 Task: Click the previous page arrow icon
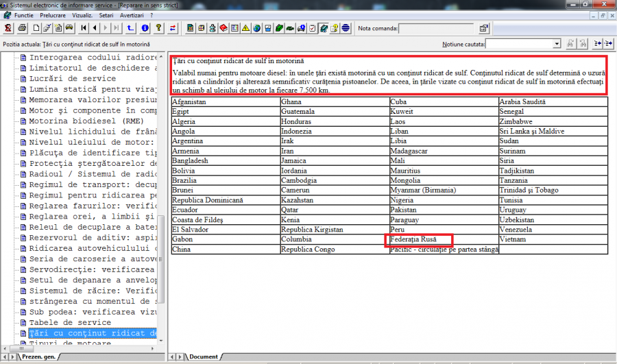tap(95, 28)
